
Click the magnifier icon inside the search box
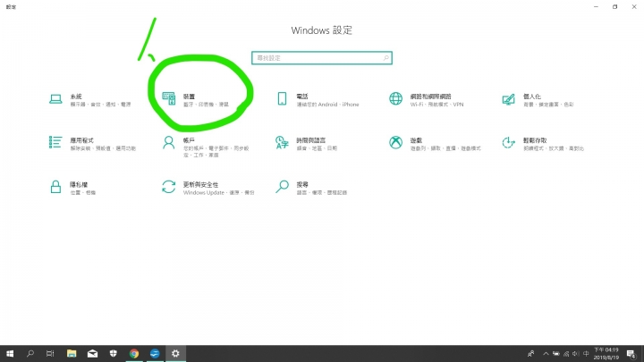click(x=386, y=58)
